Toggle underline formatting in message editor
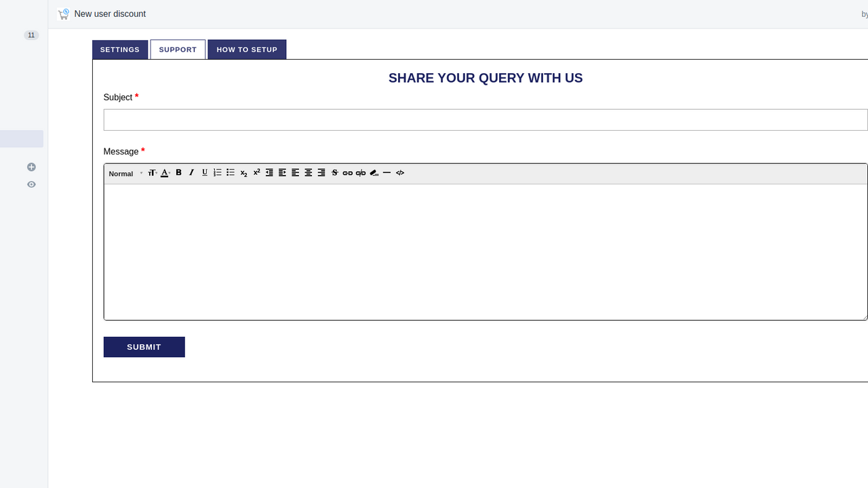868x488 pixels. [205, 173]
